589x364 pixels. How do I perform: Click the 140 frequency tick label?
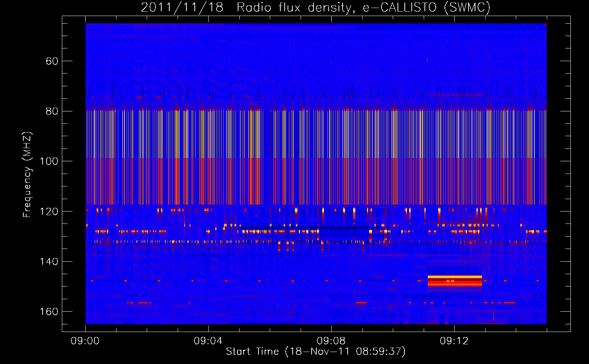(x=49, y=262)
